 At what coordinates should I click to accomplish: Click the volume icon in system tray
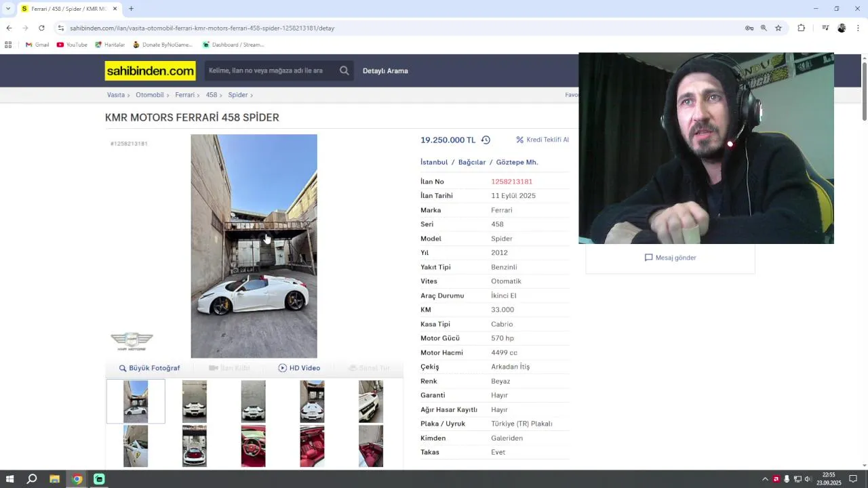[x=808, y=479]
